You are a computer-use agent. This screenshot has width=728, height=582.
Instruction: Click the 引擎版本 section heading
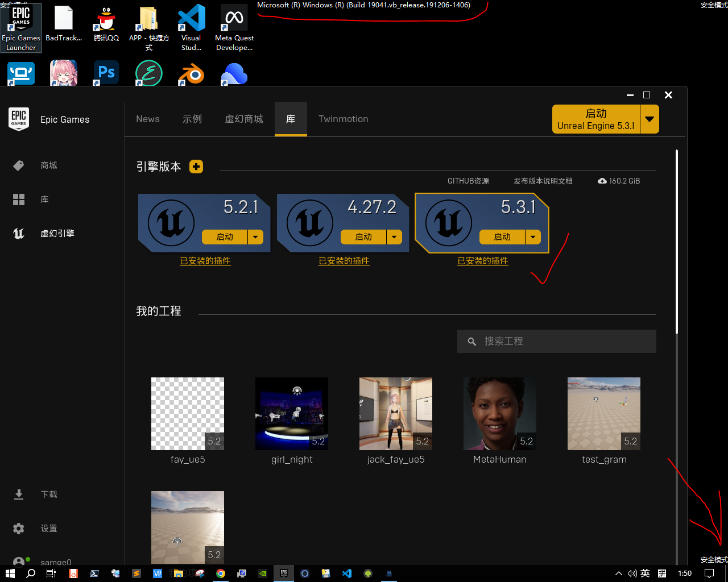(159, 167)
